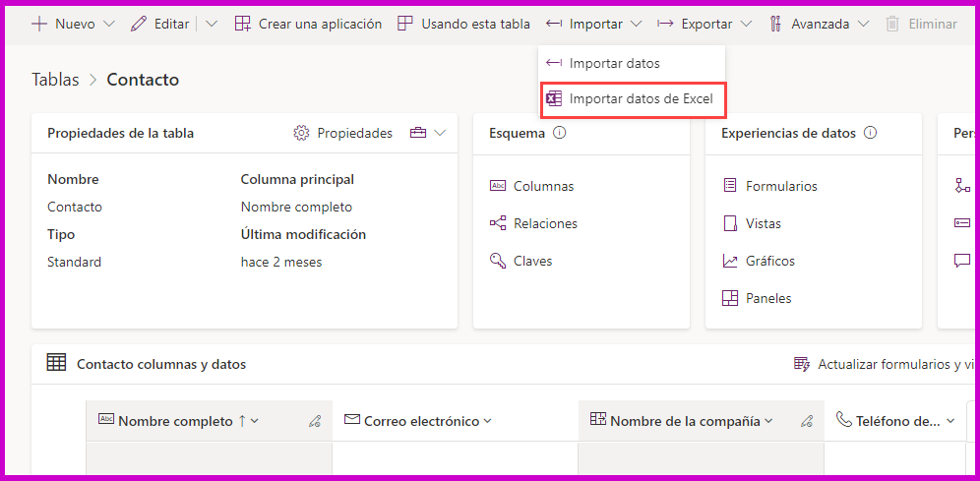Expand the Avanzada dropdown

click(x=863, y=24)
